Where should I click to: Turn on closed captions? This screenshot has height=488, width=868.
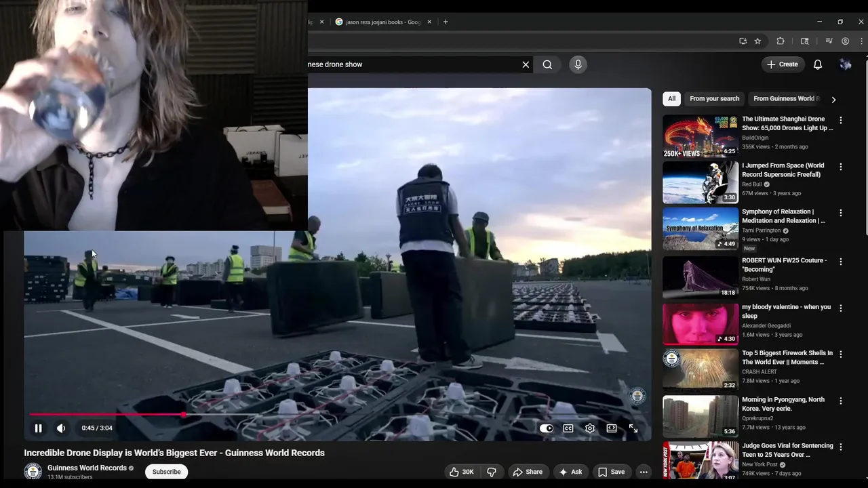coord(568,428)
